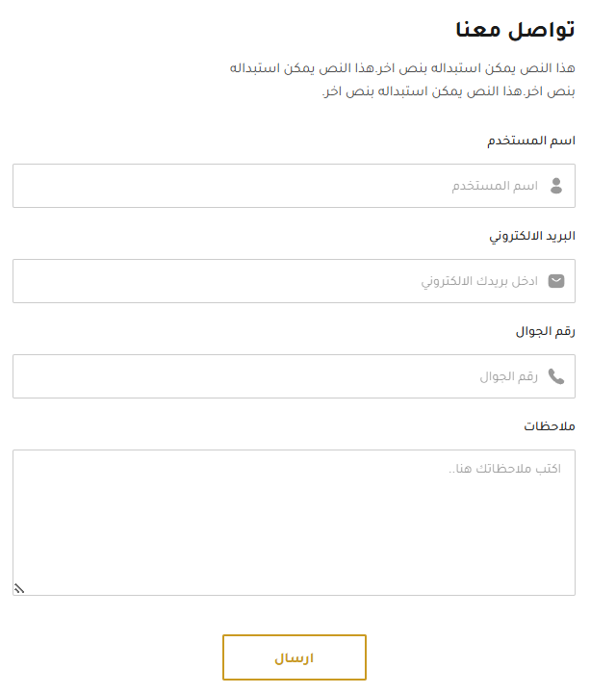Image resolution: width=616 pixels, height=694 pixels.
Task: Click the user silhouette icon
Action: tap(556, 186)
